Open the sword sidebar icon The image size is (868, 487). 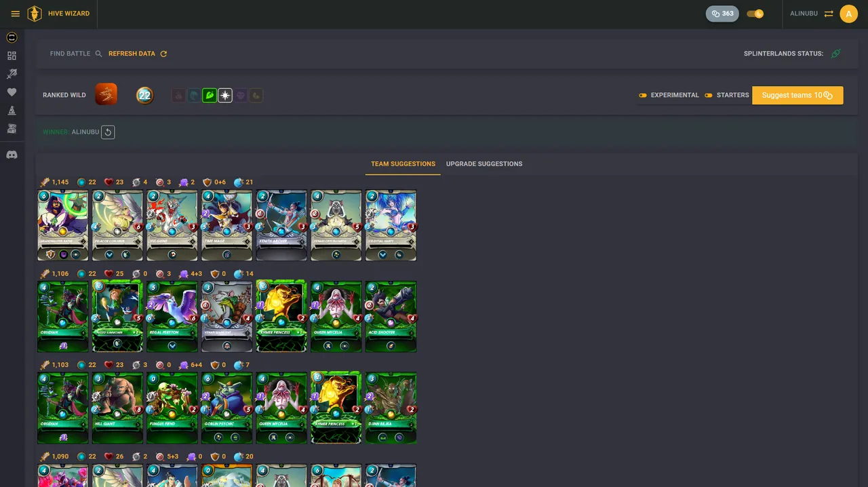(12, 74)
